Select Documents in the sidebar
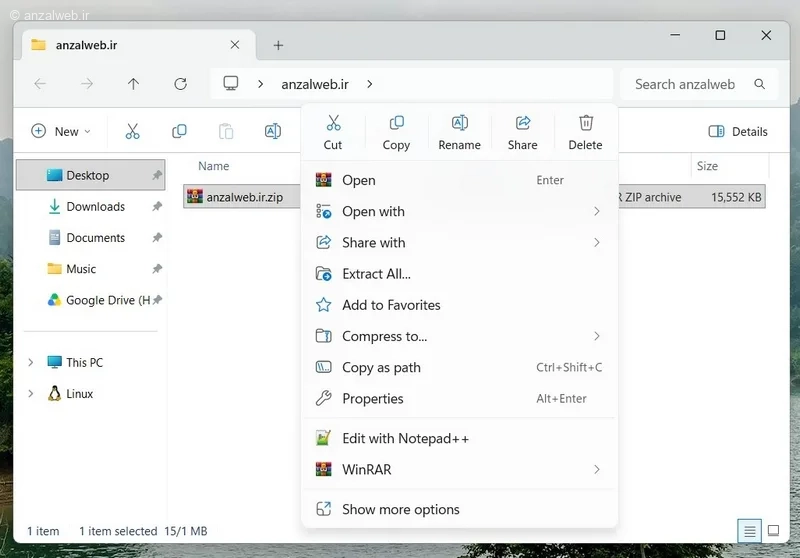This screenshot has height=558, width=800. (91, 238)
